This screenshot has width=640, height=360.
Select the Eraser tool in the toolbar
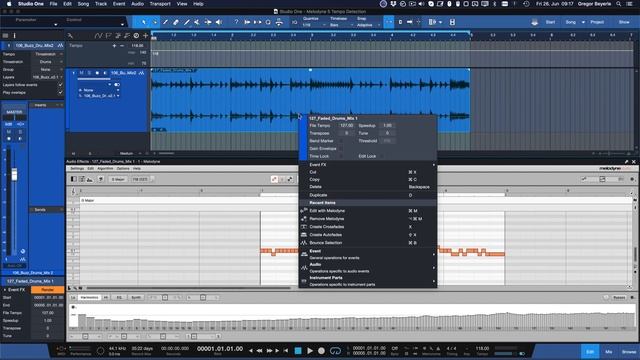click(176, 22)
